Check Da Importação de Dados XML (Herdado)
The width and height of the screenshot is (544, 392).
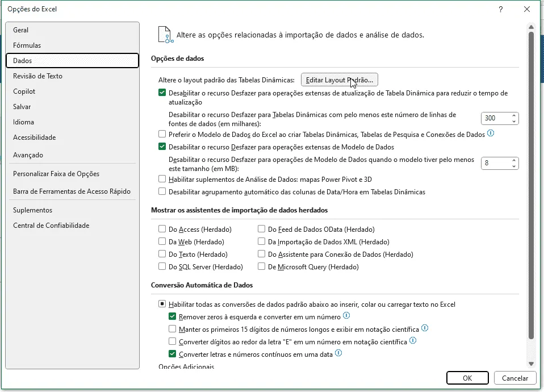262,241
